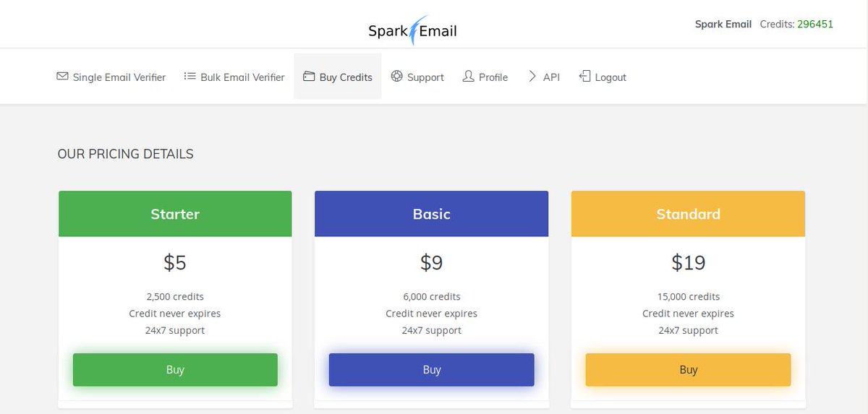This screenshot has width=868, height=414.
Task: Click the 6,000 credits text
Action: coord(432,296)
